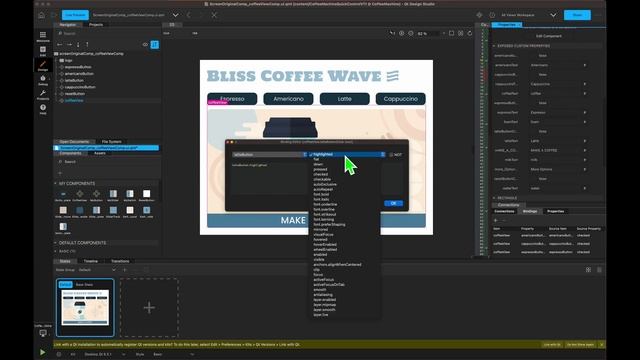The image size is (640, 360).
Task: Switch to the File System tab
Action: coord(111,142)
